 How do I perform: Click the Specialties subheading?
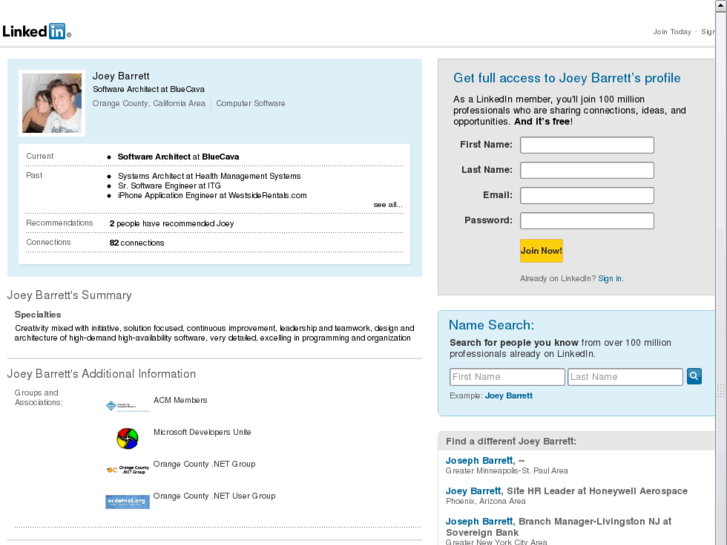point(38,314)
